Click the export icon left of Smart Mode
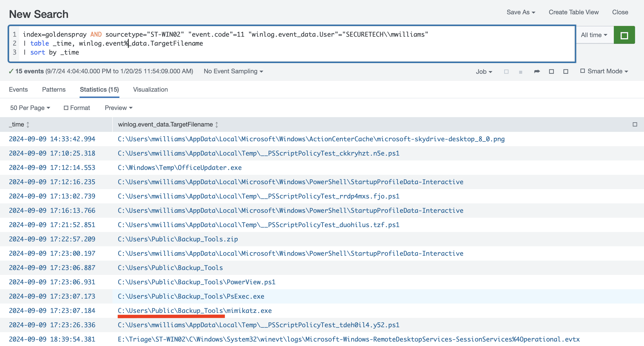 (x=566, y=72)
